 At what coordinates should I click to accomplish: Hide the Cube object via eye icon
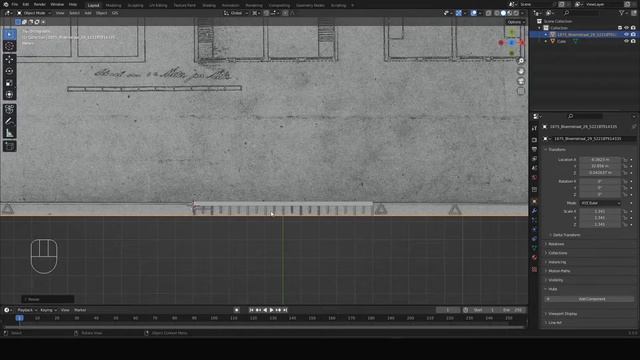point(627,41)
